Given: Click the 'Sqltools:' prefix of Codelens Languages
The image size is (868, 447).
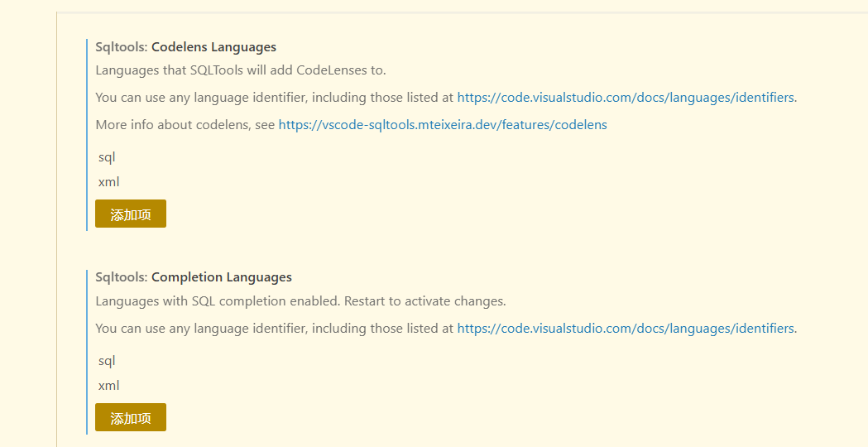Looking at the screenshot, I should 121,47.
